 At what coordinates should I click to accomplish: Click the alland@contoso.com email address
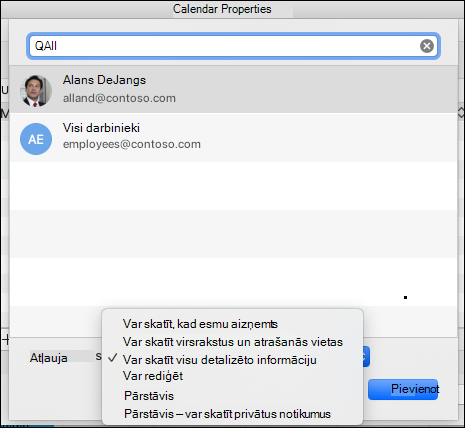[119, 98]
